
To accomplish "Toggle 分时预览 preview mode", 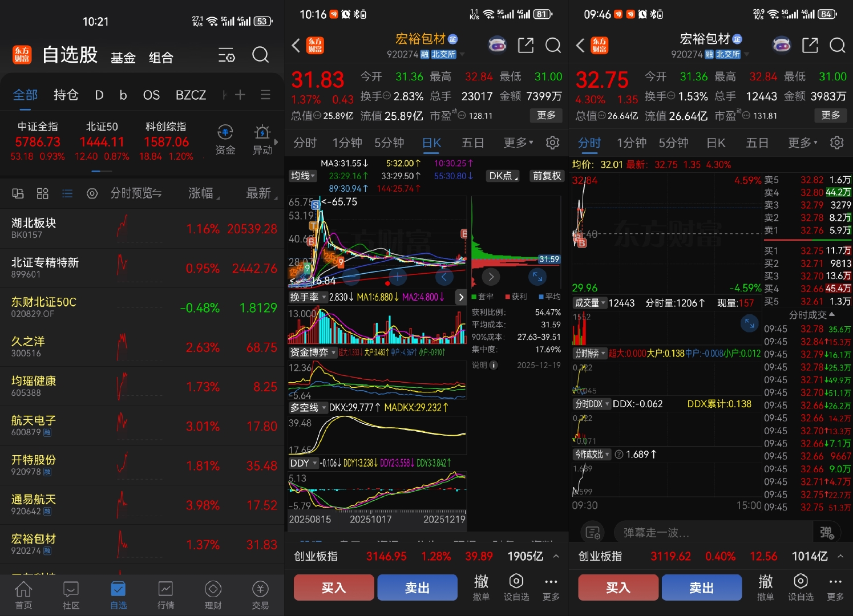I will [136, 194].
